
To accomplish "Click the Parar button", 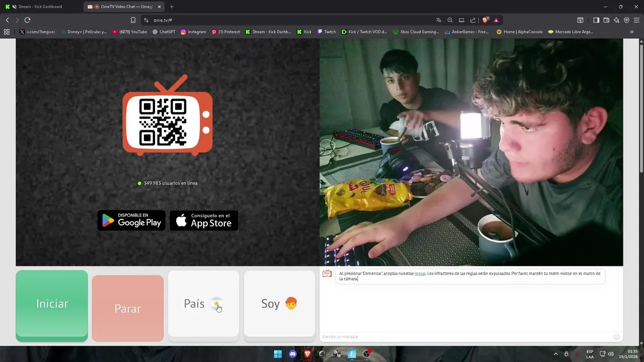I will (128, 308).
